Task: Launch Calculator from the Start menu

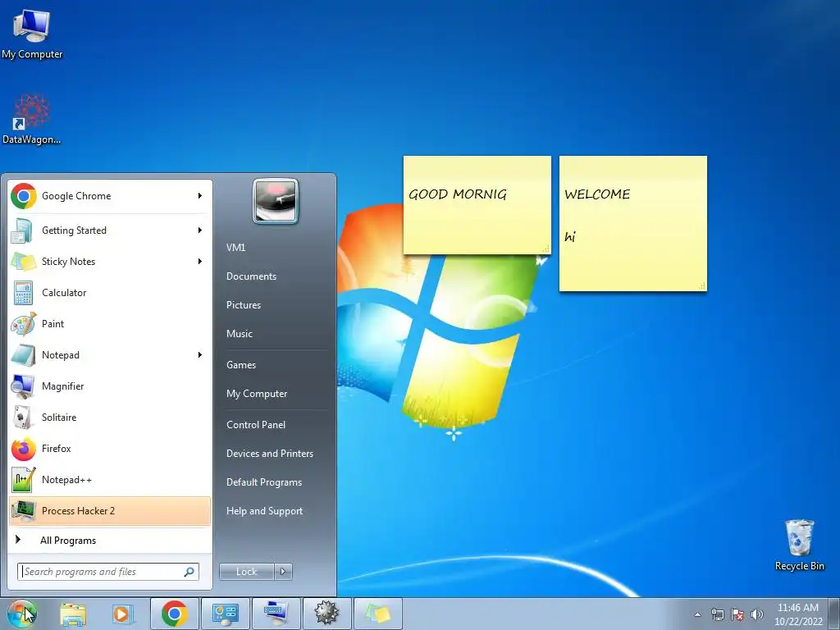Action: (x=110, y=293)
